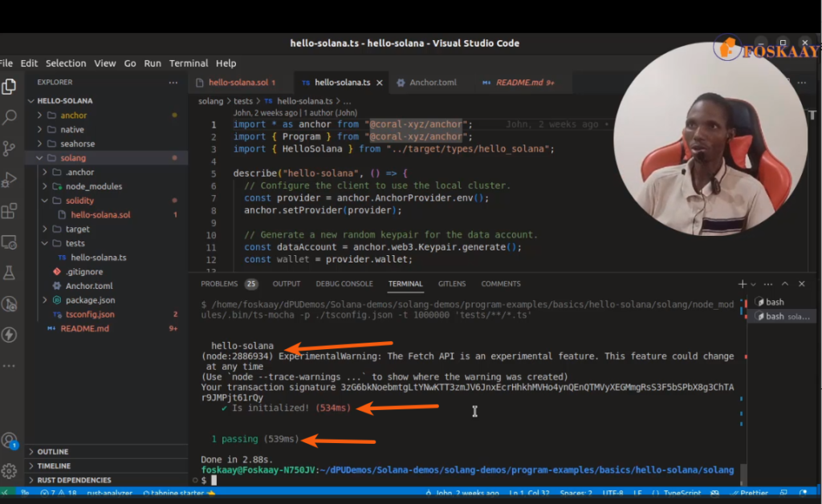This screenshot has width=822, height=504.
Task: Open the Testing beaker view
Action: pos(9,273)
